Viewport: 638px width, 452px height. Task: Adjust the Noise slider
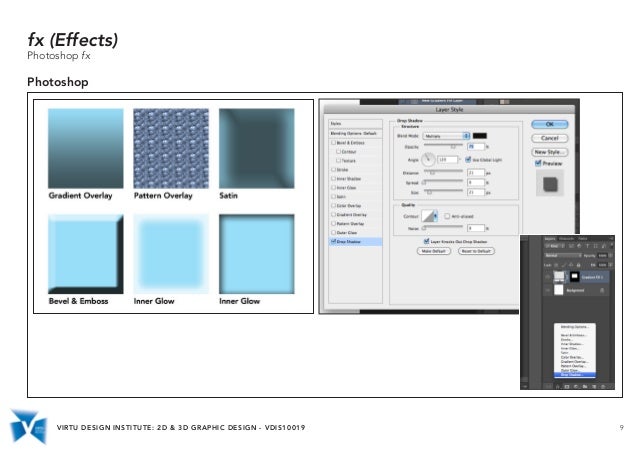tap(443, 227)
